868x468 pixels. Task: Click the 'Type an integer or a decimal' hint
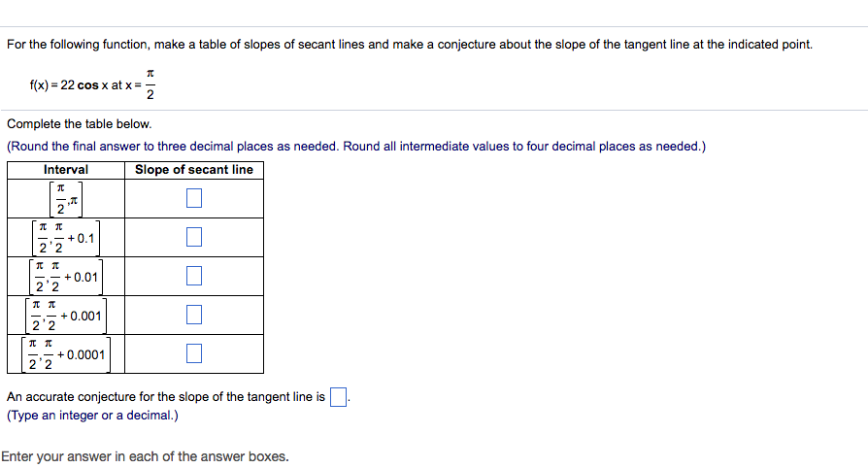(92, 416)
